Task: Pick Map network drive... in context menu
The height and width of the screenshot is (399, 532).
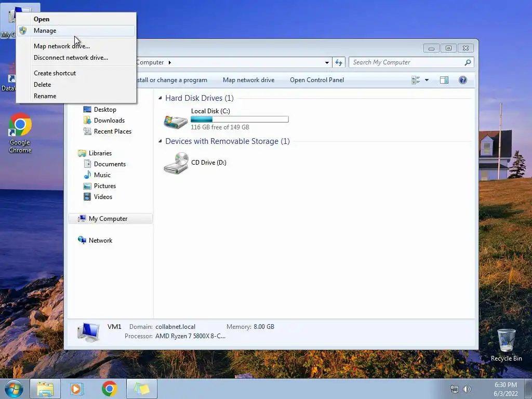Action: (x=76, y=46)
